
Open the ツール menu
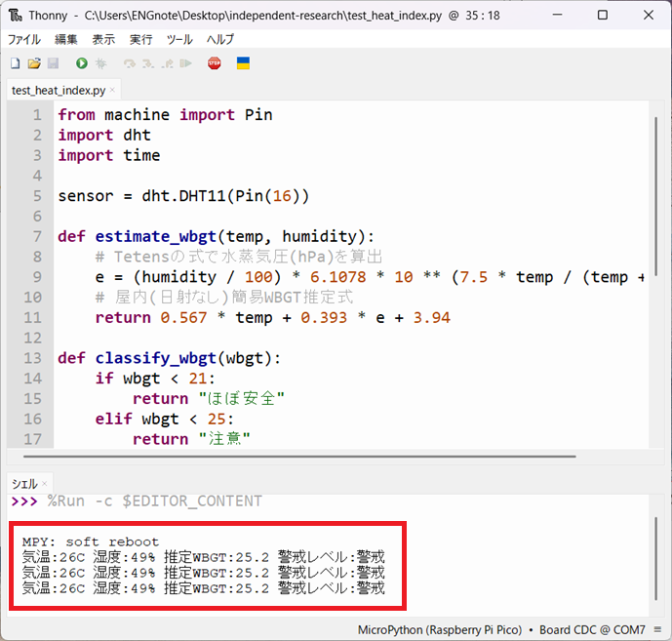click(x=179, y=39)
